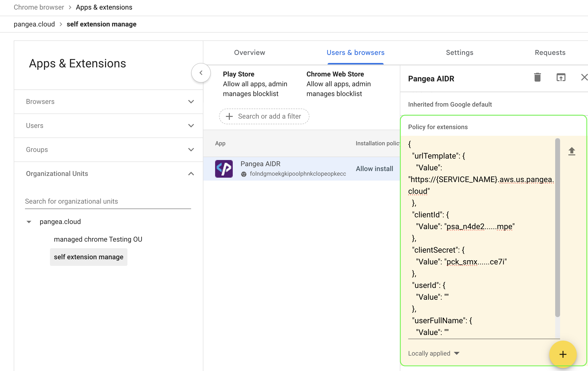Expand the Users section

(109, 126)
